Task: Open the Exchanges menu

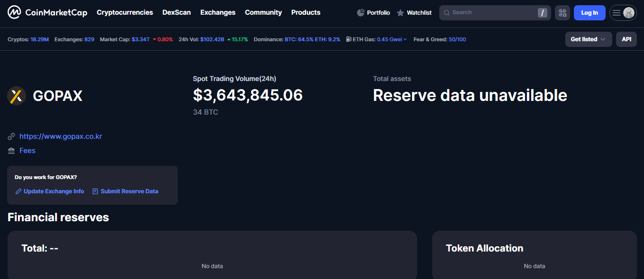Action: pos(218,12)
